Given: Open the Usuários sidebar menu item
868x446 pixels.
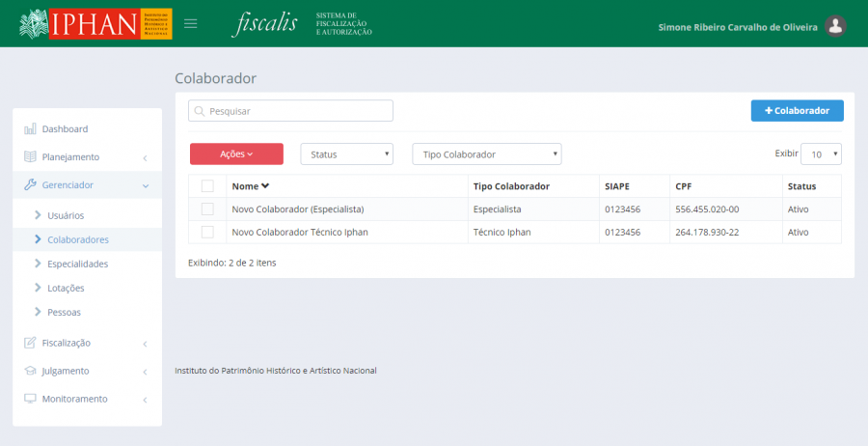Looking at the screenshot, I should click(66, 215).
